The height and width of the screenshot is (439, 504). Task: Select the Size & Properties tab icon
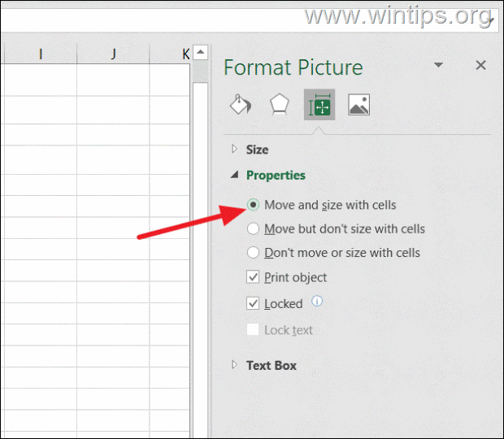point(319,104)
